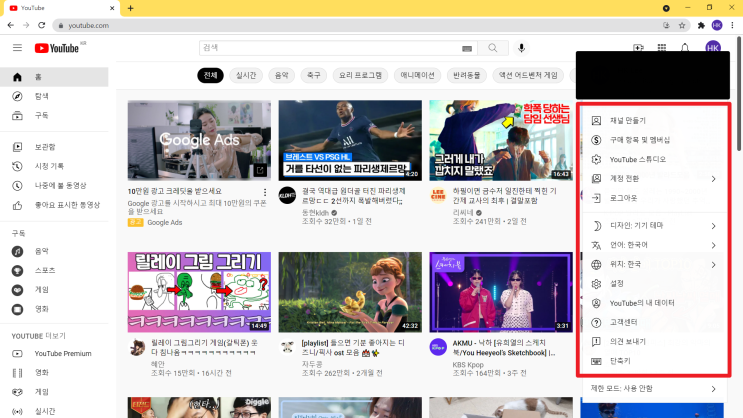
Task: Open 옵션 menu on Google Ads card
Action: pyautogui.click(x=265, y=192)
